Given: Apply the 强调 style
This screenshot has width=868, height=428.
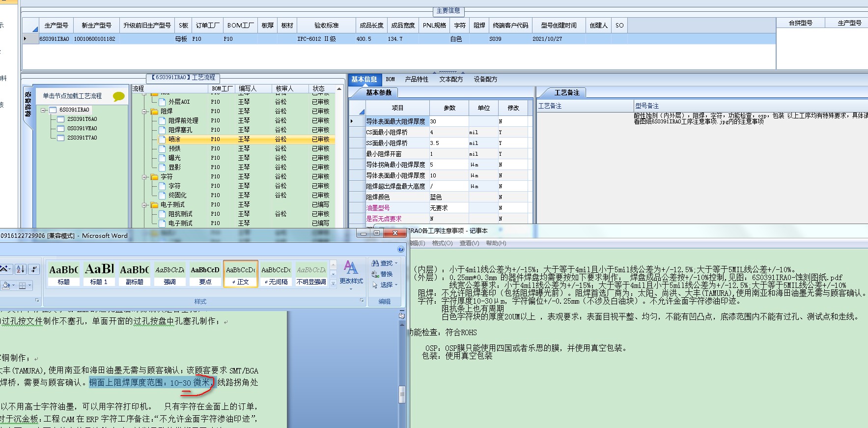Looking at the screenshot, I should coord(169,273).
